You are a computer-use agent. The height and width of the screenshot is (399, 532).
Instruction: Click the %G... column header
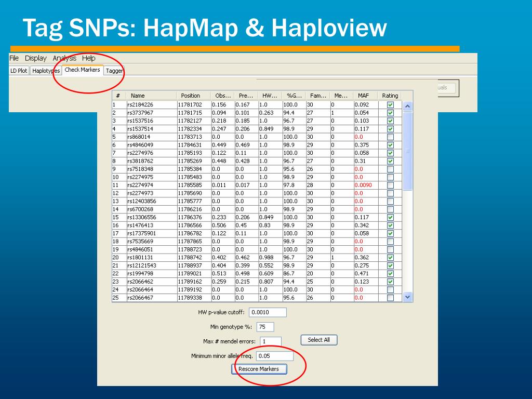pos(294,96)
